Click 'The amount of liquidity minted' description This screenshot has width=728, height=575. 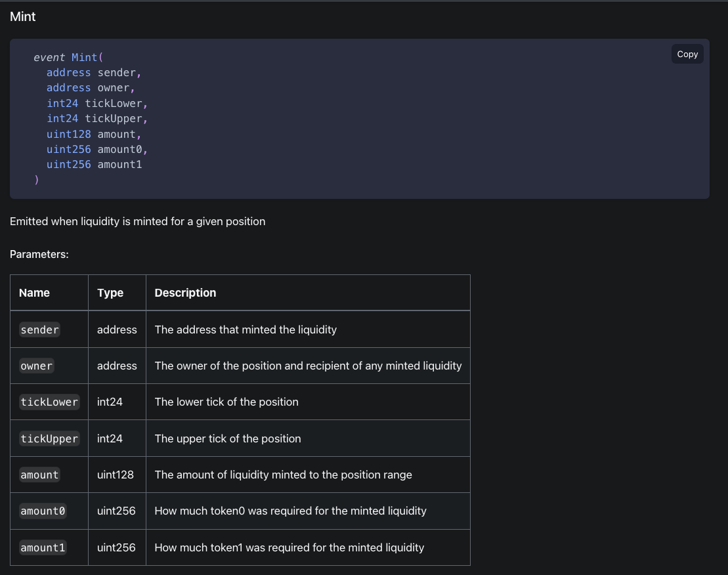[x=283, y=475]
